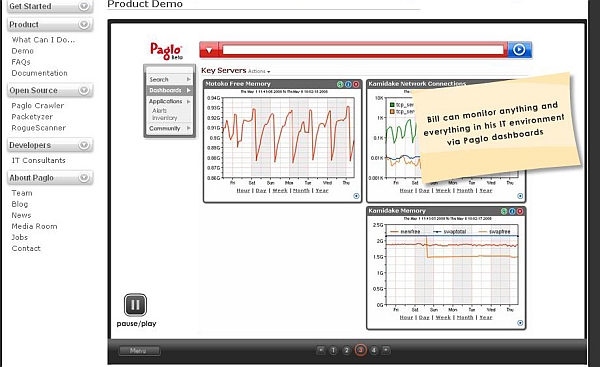The image size is (600, 367).
Task: Open the Key Servers Actions dropdown
Action: [x=259, y=71]
